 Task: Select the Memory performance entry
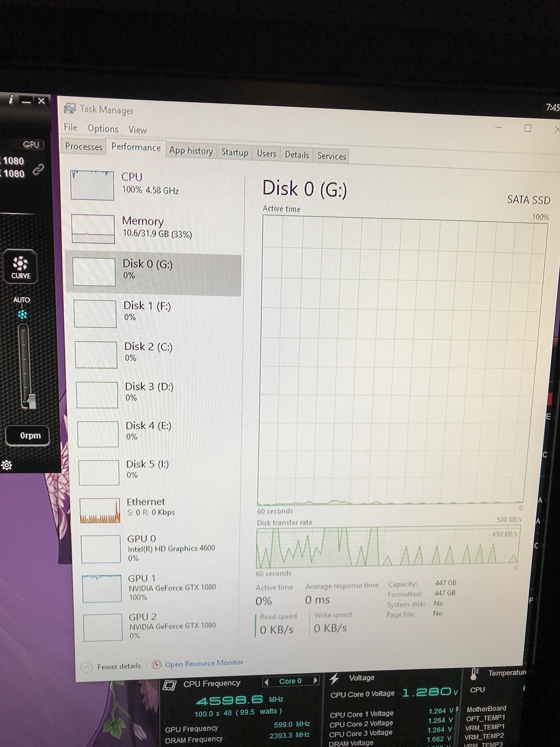(153, 228)
